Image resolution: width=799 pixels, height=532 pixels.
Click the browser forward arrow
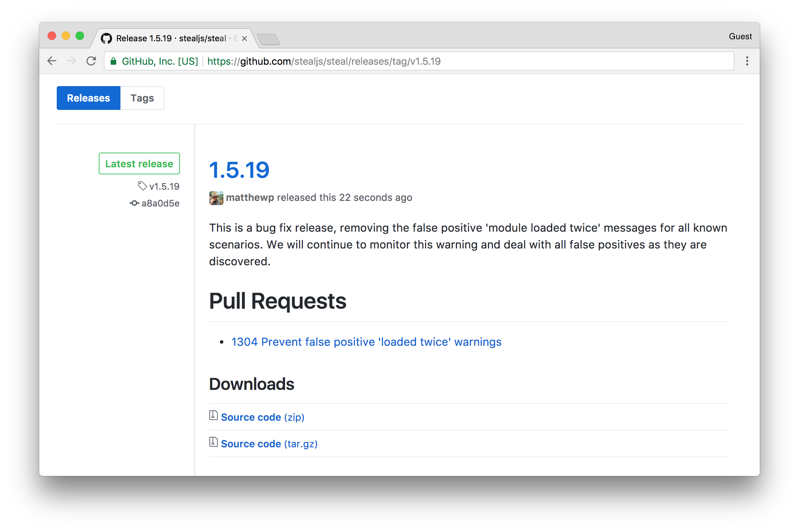[x=71, y=61]
